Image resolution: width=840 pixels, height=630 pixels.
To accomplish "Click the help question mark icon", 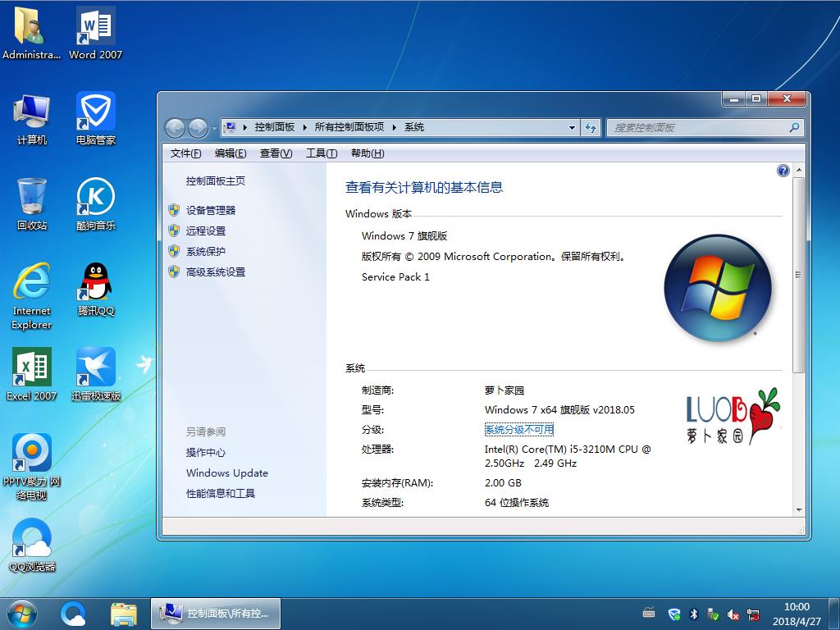I will point(783,171).
